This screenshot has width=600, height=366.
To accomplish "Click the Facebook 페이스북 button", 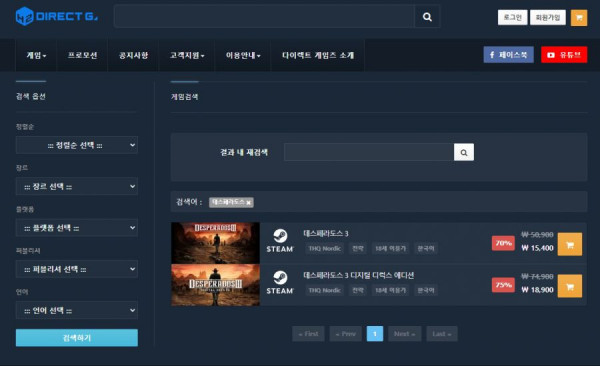I will [508, 55].
